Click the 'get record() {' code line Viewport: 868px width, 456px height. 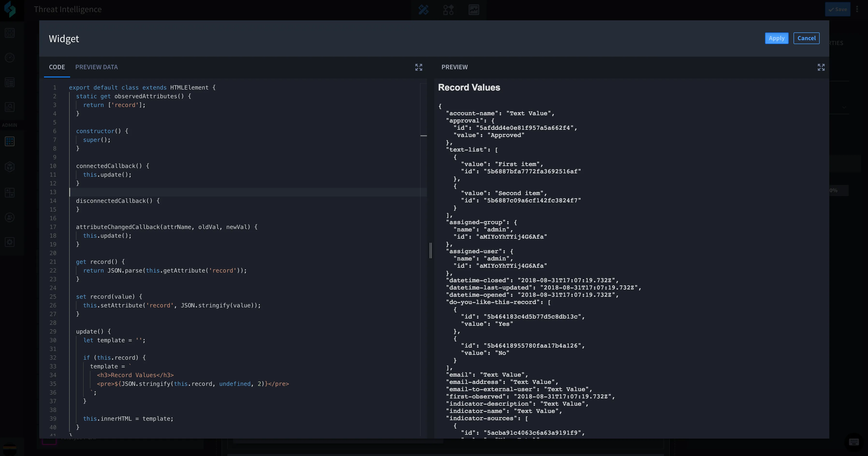point(100,262)
